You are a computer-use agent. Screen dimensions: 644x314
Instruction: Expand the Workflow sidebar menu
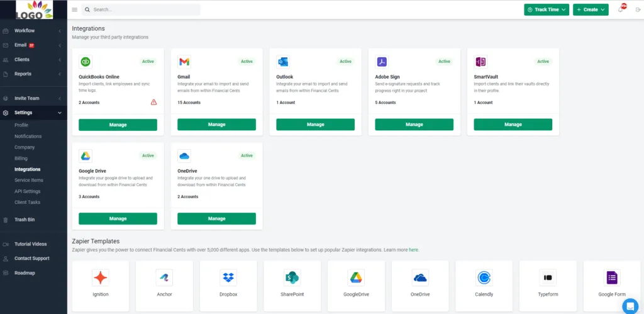(x=33, y=30)
